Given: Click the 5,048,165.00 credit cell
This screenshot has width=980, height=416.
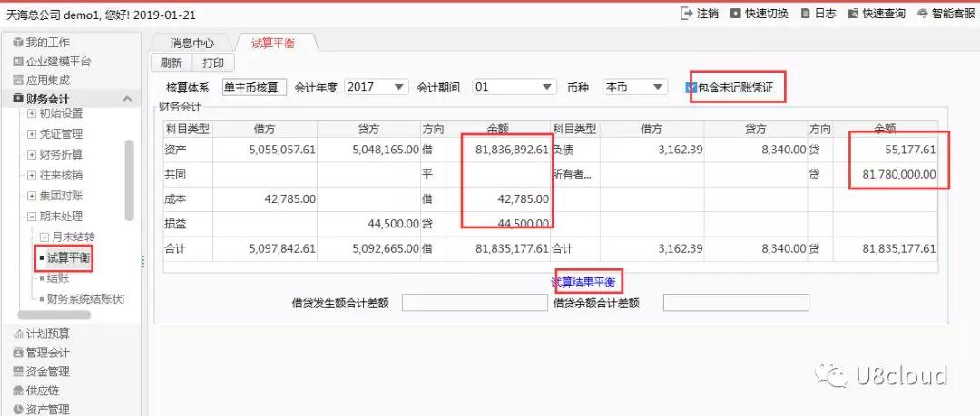Looking at the screenshot, I should (x=368, y=150).
